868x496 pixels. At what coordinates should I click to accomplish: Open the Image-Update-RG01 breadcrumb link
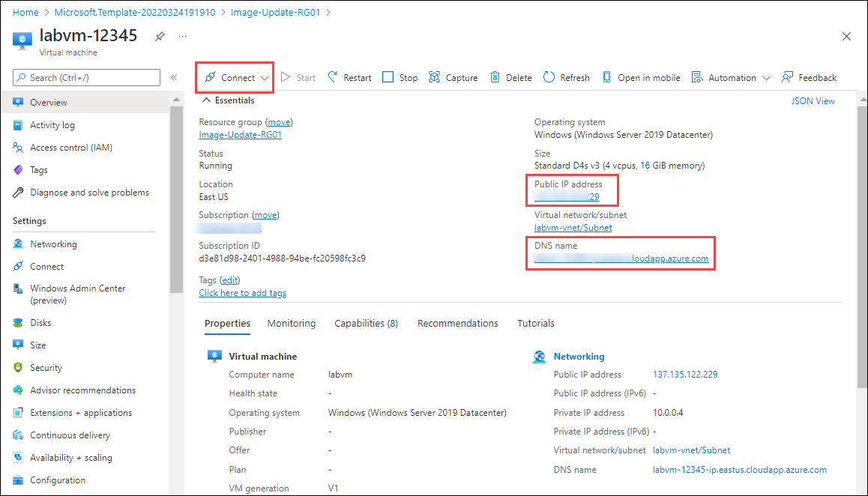point(276,12)
